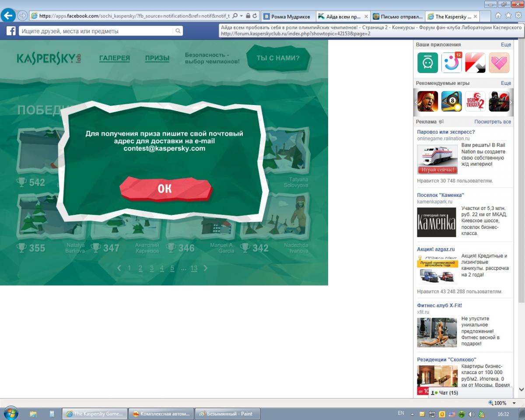Viewport: 525px width, 420px height.
Task: Click the EN language indicator
Action: 401,413
